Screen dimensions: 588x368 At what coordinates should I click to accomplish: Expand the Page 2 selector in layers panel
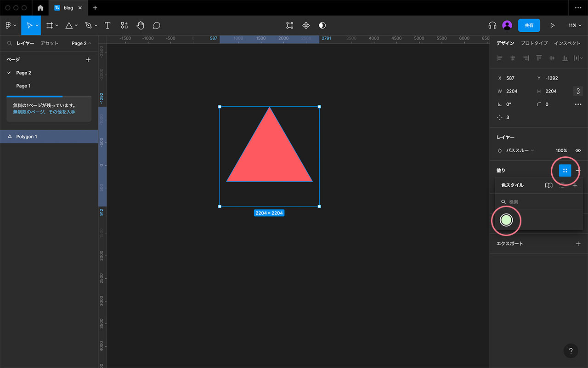[81, 43]
